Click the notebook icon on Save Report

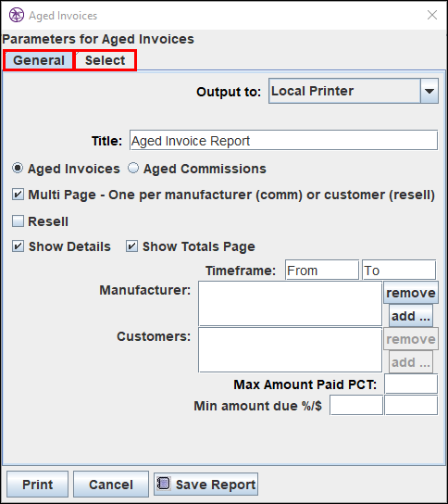point(164,483)
